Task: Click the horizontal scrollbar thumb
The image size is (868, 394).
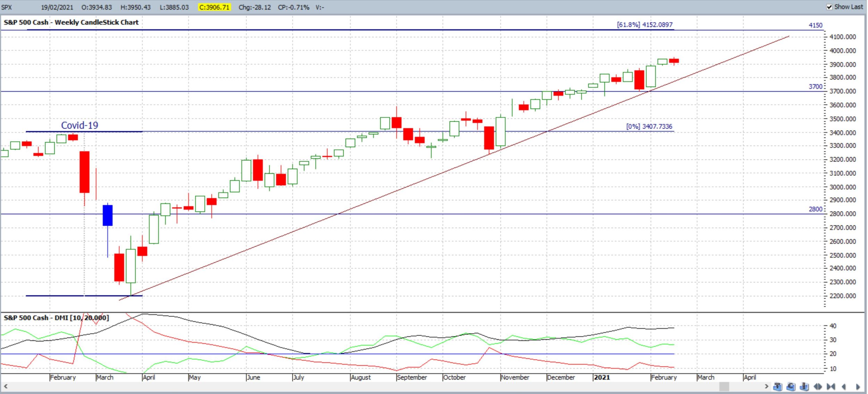Action: (724, 386)
